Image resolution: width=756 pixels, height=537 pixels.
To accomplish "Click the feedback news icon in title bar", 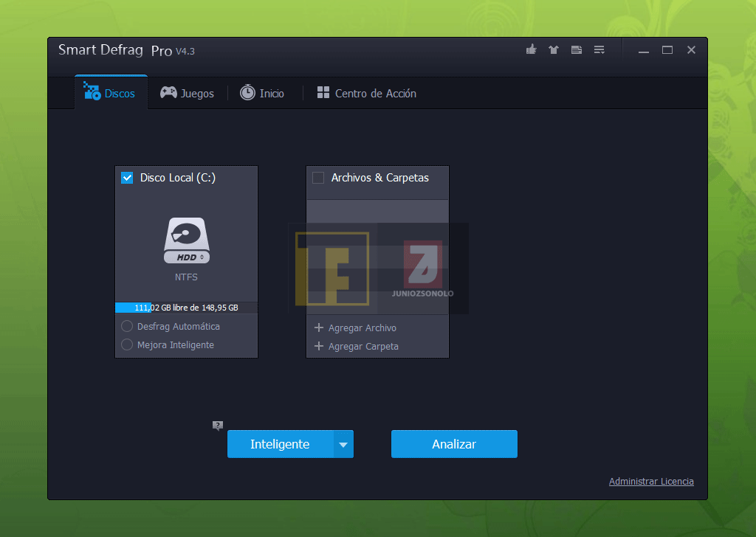I will pyautogui.click(x=576, y=49).
